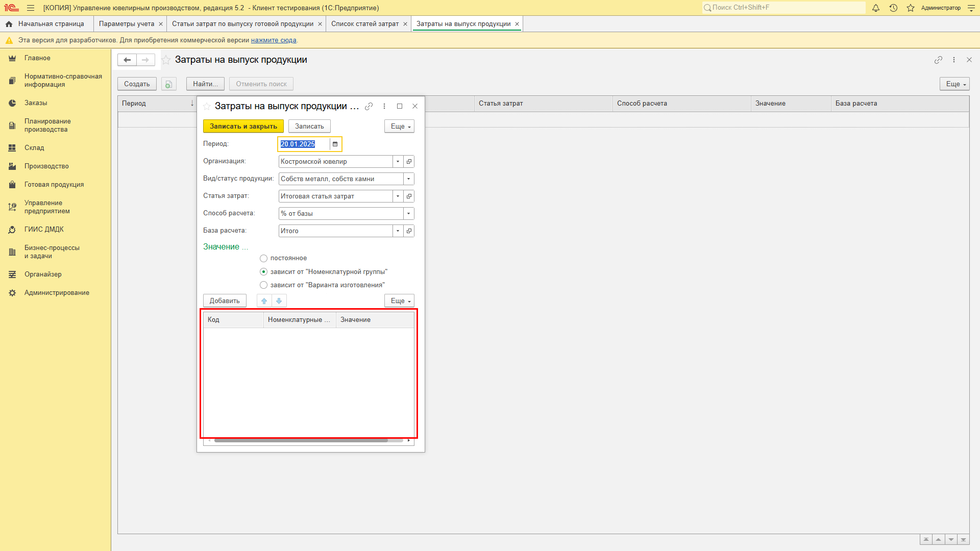Open Склад section in sidebar

[34, 148]
